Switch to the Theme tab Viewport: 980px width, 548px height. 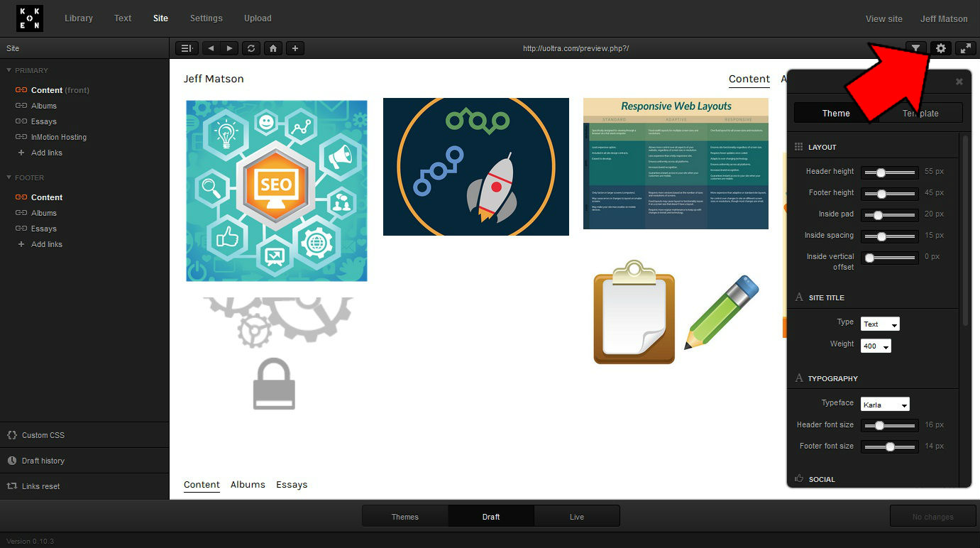[836, 113]
